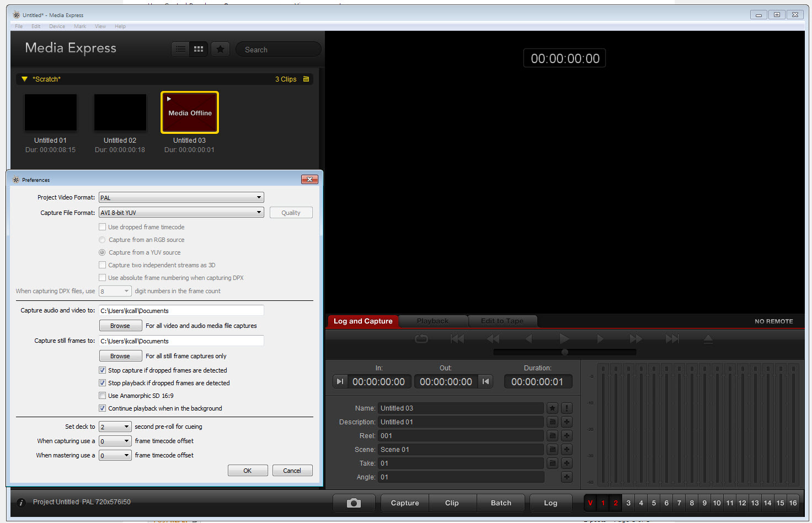This screenshot has height=523, width=812.
Task: Collapse the Scratch bin triangle
Action: coord(24,79)
